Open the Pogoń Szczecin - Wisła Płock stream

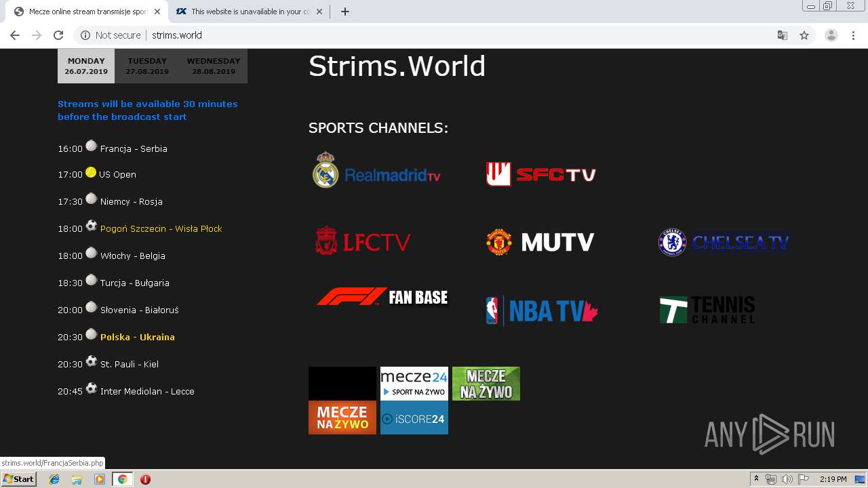(161, 228)
